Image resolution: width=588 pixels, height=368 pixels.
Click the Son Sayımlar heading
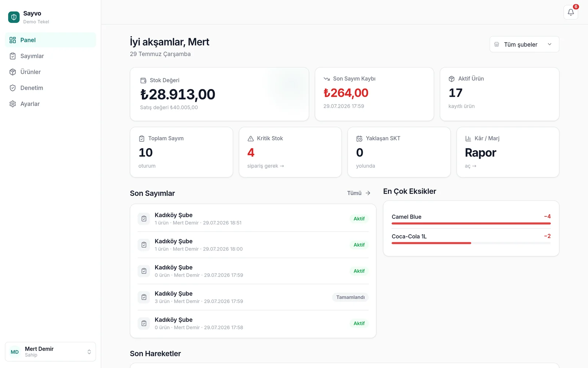tap(152, 193)
